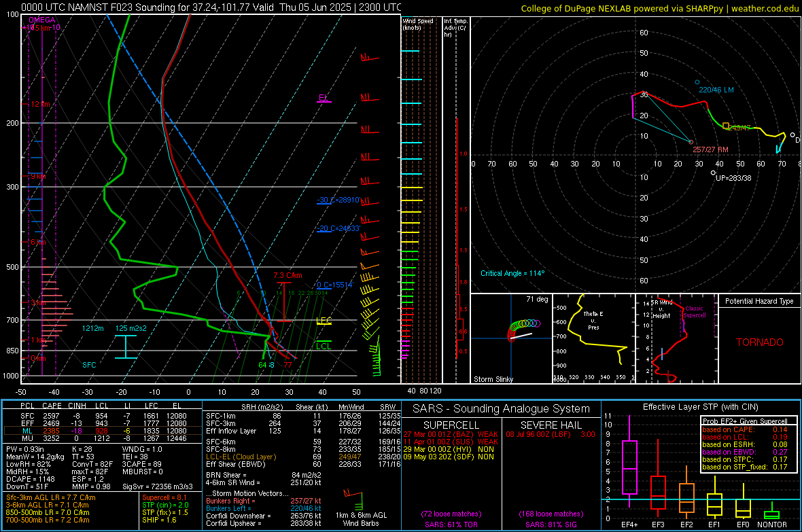802x532 pixels.
Task: Select the Eff Shear (EBWD) row
Action: tap(303, 465)
